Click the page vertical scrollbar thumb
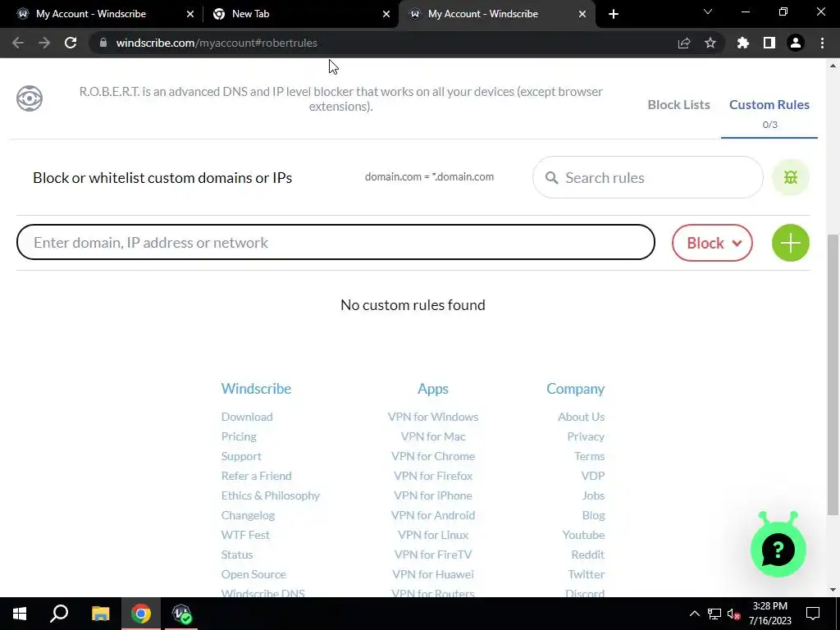The width and height of the screenshot is (840, 630). (x=833, y=375)
